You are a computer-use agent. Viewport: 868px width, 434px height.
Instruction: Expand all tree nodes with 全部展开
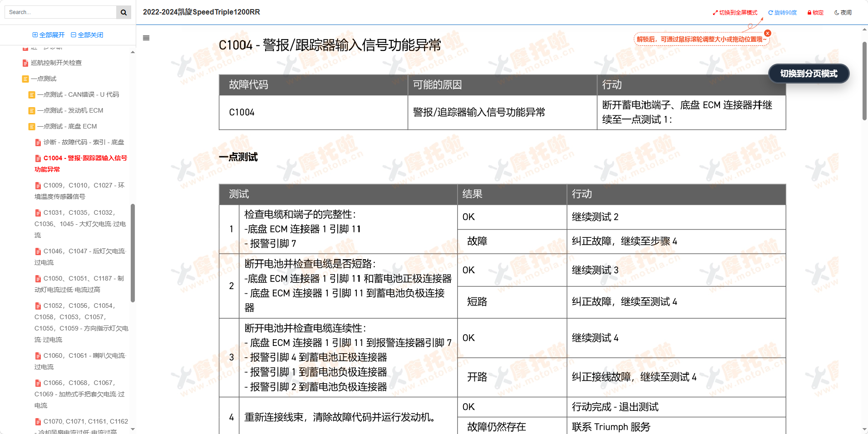[49, 35]
